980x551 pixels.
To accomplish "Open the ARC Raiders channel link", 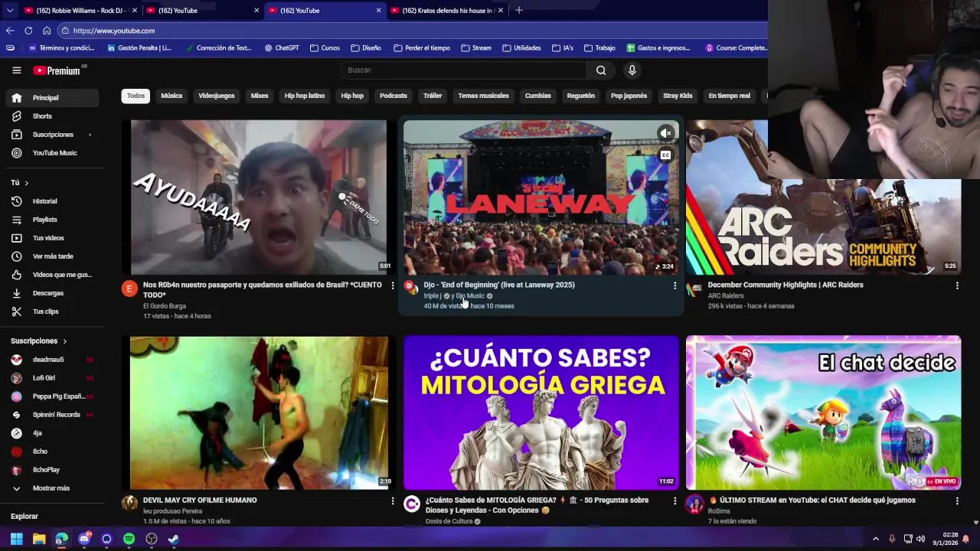I will pyautogui.click(x=726, y=296).
